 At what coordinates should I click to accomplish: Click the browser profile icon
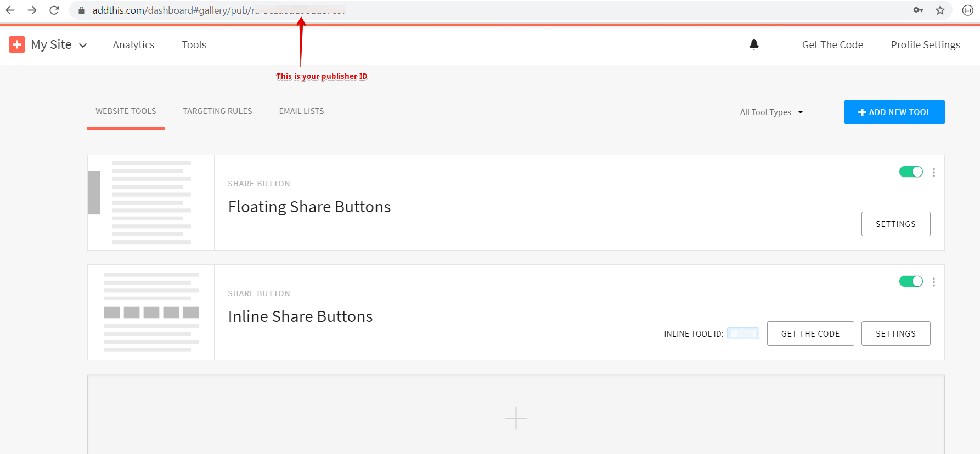(968, 10)
